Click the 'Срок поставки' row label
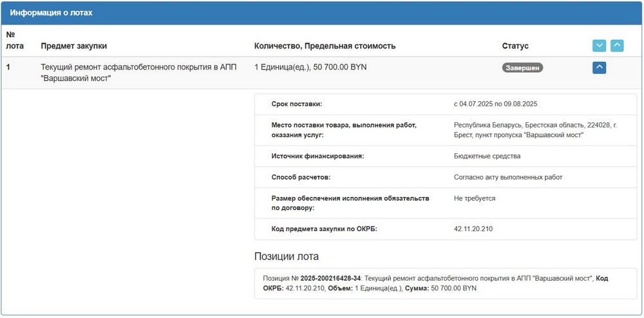The height and width of the screenshot is (318, 644). (x=296, y=104)
